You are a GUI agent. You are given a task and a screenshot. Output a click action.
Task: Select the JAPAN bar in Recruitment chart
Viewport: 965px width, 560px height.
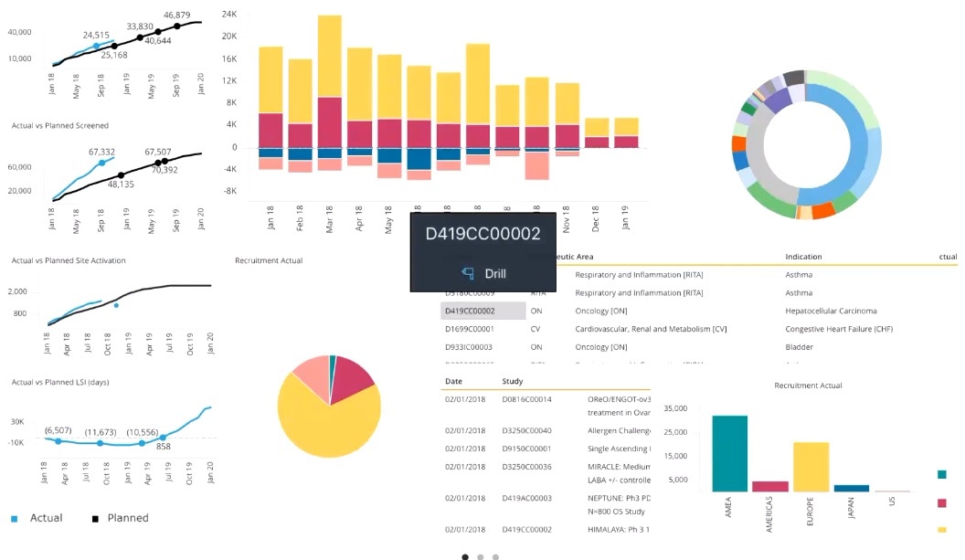pos(851,489)
